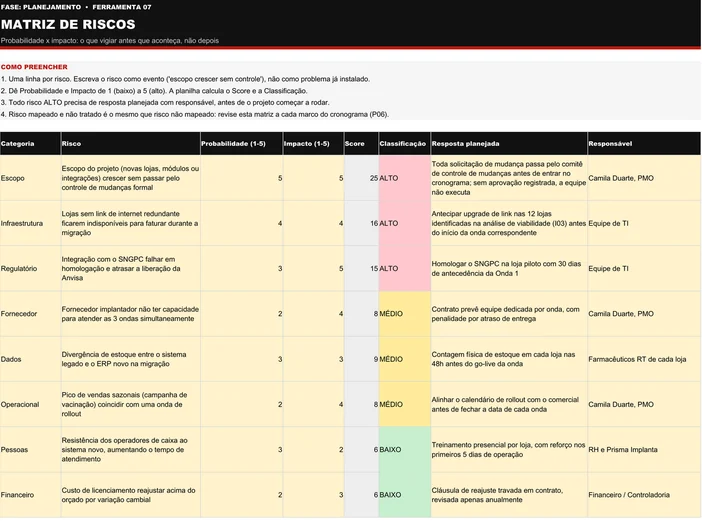Click response 'Toda solicitação de mudança passa pelo comitê'

[x=509, y=178]
